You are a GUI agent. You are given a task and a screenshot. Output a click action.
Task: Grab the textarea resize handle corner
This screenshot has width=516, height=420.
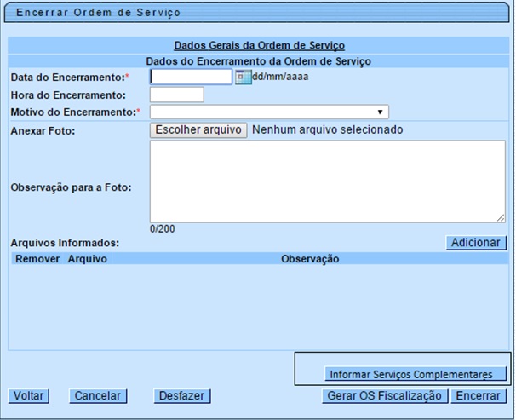coord(501,217)
